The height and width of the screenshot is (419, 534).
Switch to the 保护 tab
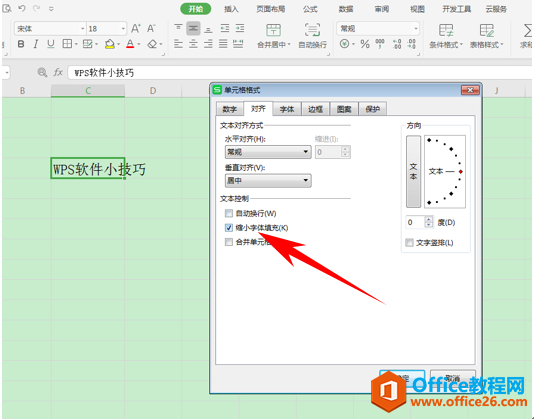coord(373,109)
